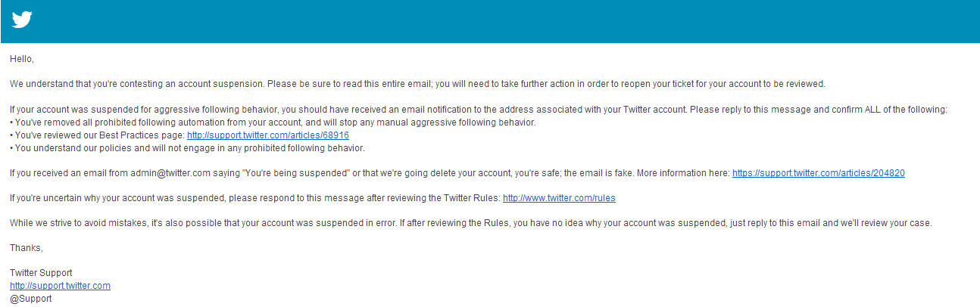Click the "Thanks," closing line

pyautogui.click(x=27, y=248)
